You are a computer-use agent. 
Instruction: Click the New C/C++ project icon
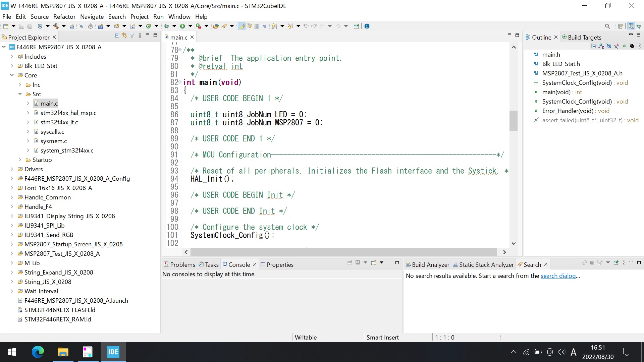click(x=100, y=26)
